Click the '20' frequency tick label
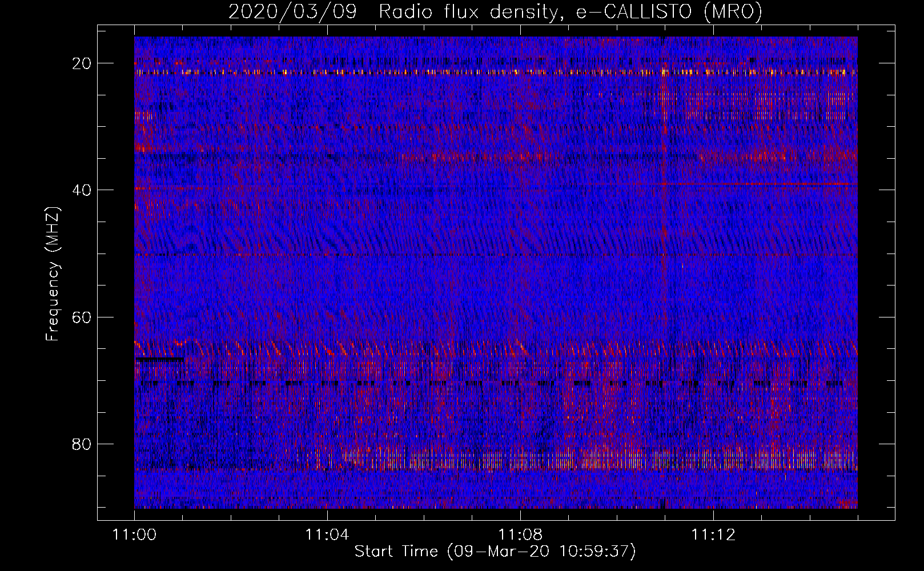This screenshot has width=924, height=571. 82,63
